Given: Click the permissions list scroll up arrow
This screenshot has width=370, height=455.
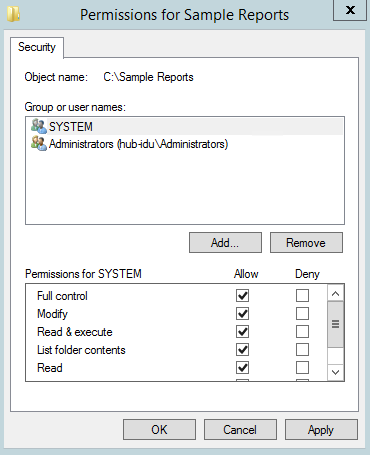Looking at the screenshot, I should click(x=336, y=293).
